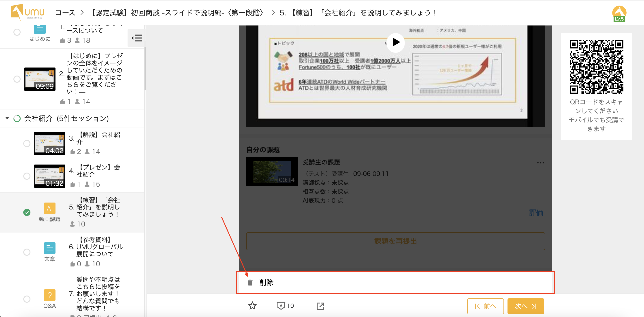Image resolution: width=644 pixels, height=317 pixels.
Task: Click green check mark on session 5
Action: click(27, 212)
